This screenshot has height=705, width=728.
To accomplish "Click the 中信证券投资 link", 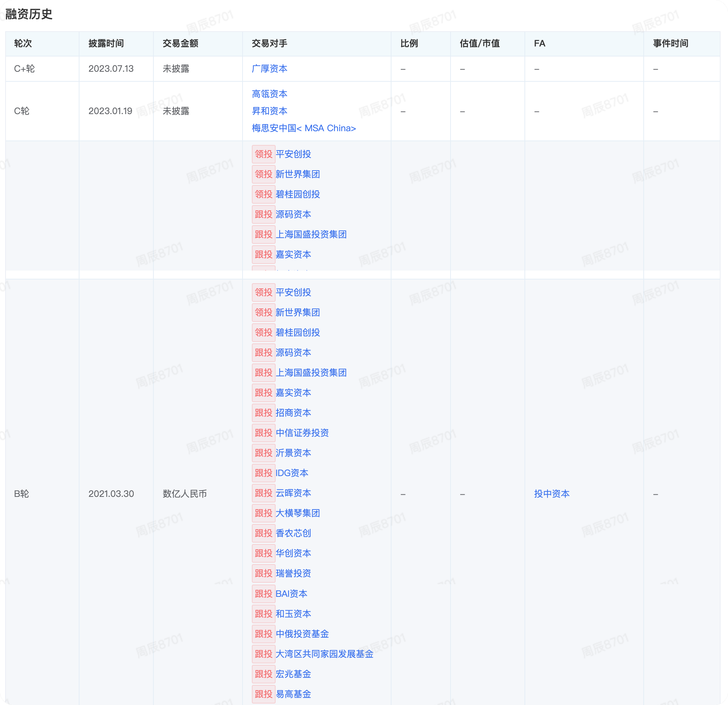I will click(x=302, y=433).
